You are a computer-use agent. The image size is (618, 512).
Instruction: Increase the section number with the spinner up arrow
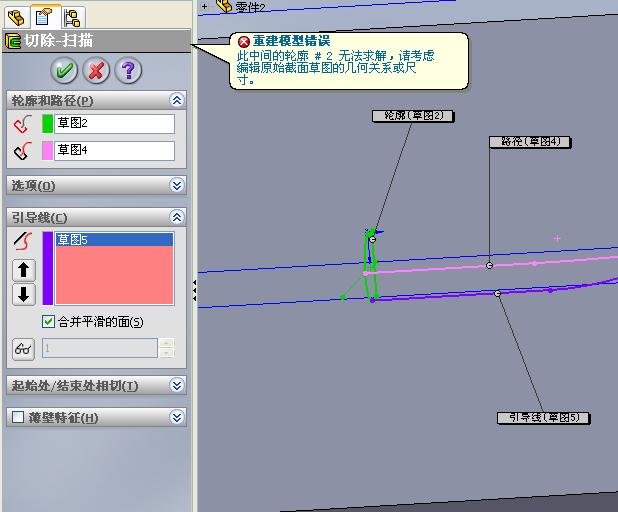tap(166, 343)
